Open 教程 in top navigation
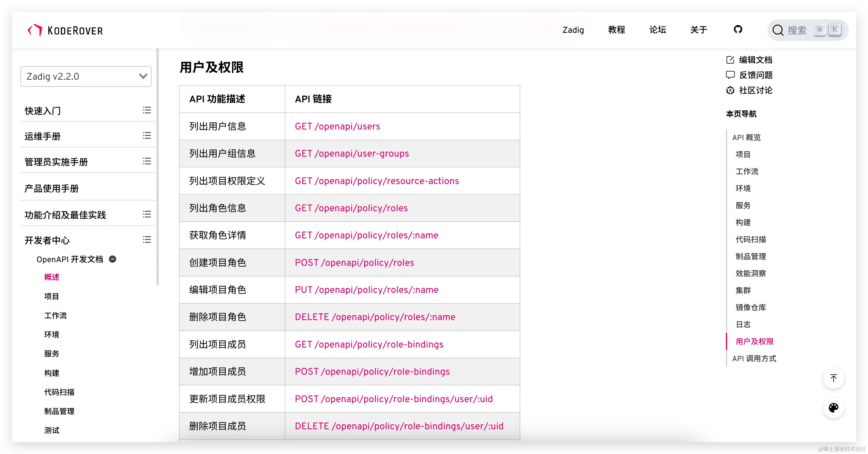868x454 pixels. 616,30
